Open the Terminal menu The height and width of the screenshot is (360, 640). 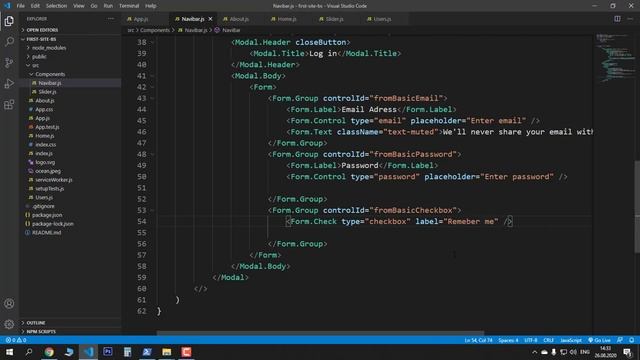pyautogui.click(x=129, y=6)
